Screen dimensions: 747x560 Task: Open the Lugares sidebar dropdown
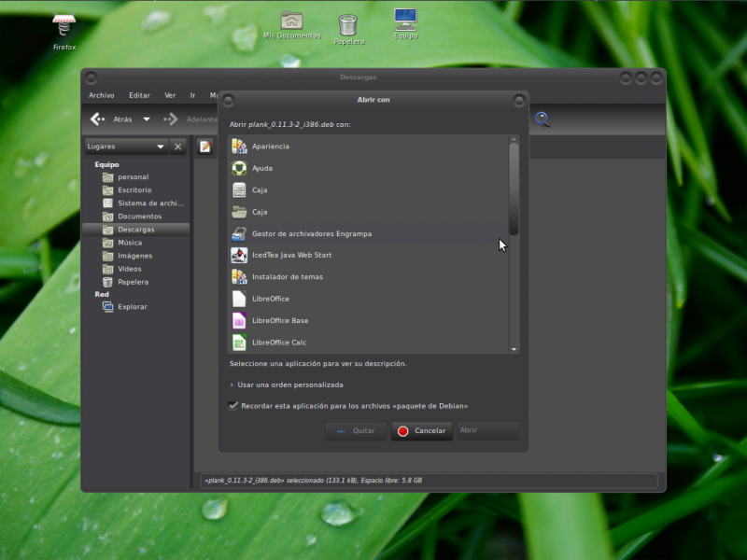click(161, 147)
